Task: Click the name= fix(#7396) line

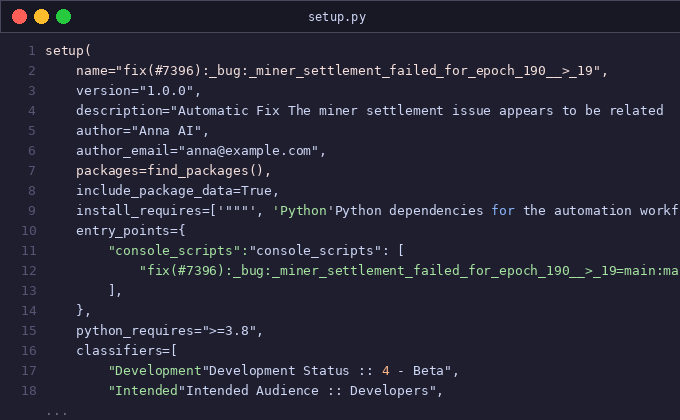Action: tap(342, 71)
